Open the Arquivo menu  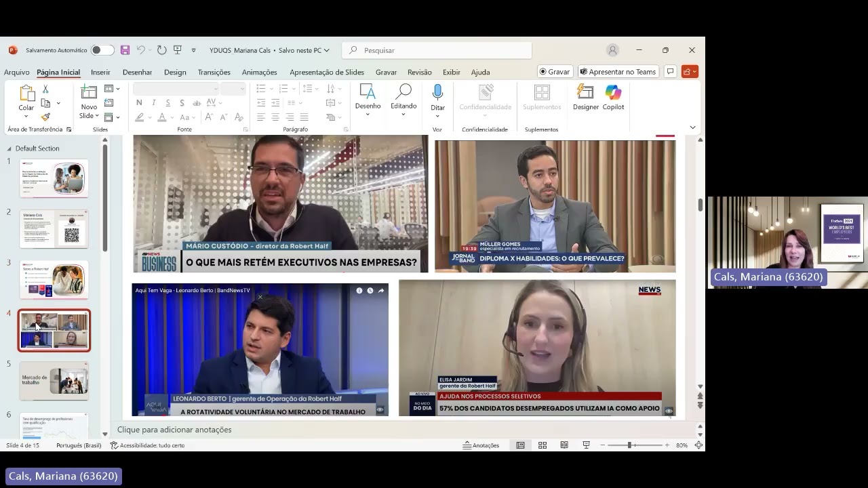pyautogui.click(x=17, y=72)
